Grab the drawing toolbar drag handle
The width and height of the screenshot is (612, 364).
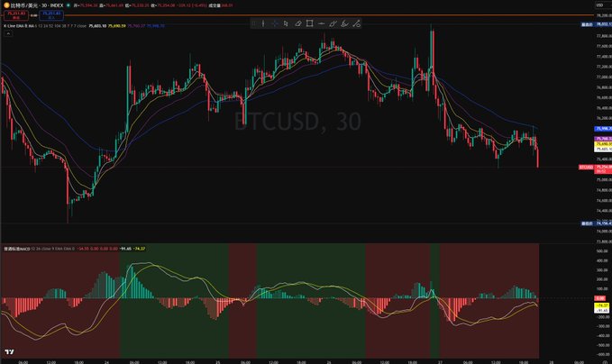tap(253, 23)
